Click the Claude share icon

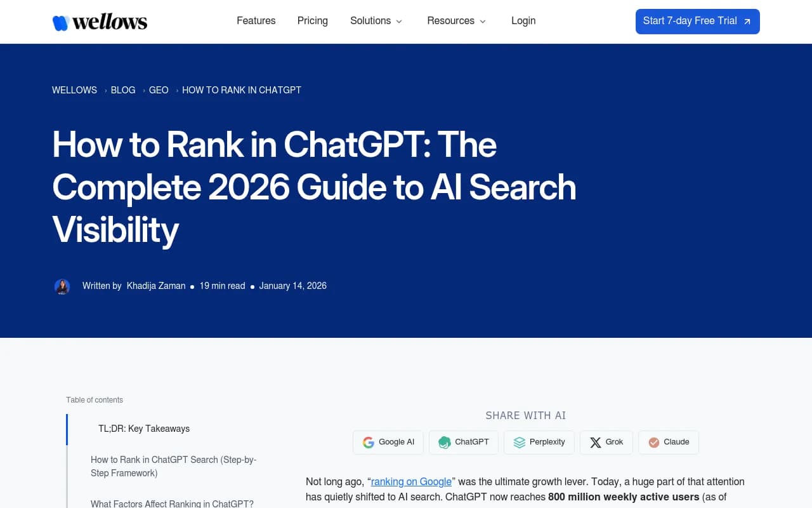click(x=653, y=443)
